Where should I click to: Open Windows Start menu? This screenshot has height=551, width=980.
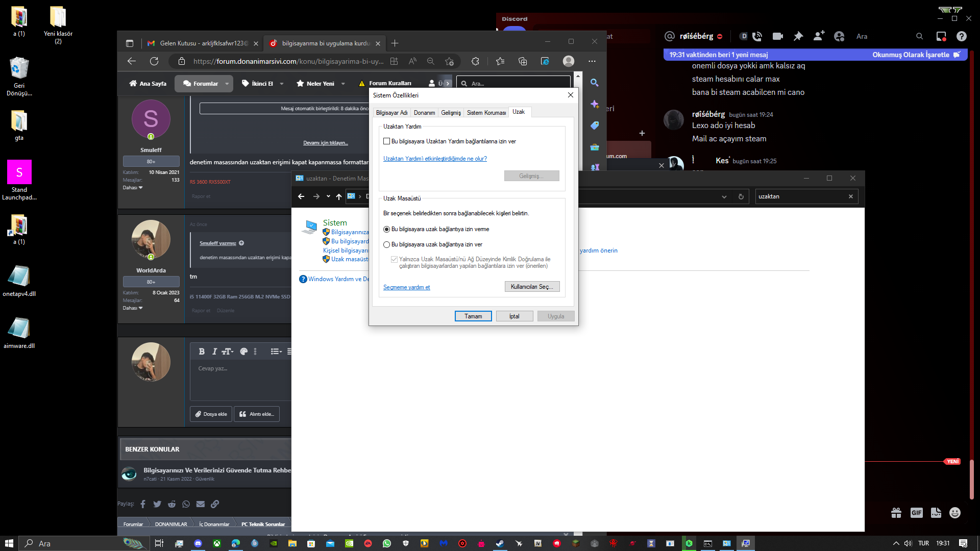tap(9, 543)
